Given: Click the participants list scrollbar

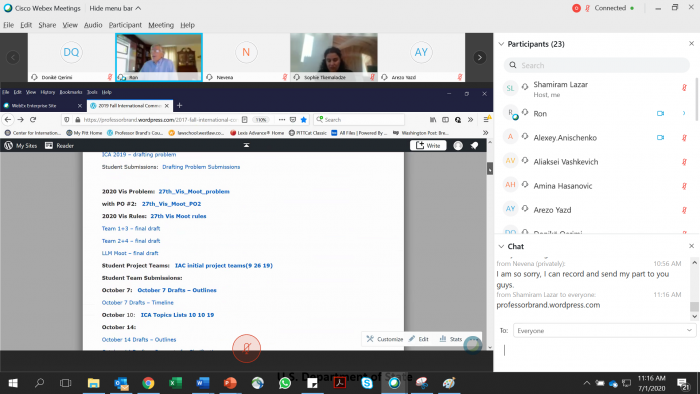Looking at the screenshot, I should coord(696,99).
